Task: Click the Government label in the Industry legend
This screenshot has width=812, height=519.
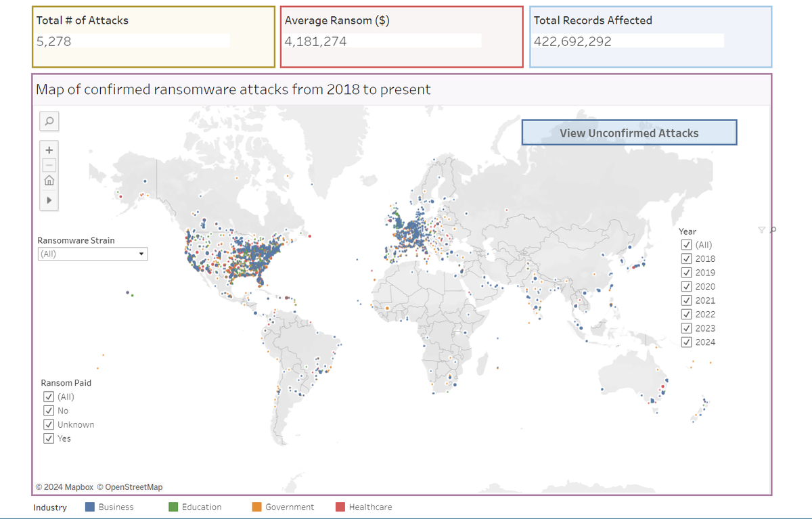Action: [x=292, y=506]
